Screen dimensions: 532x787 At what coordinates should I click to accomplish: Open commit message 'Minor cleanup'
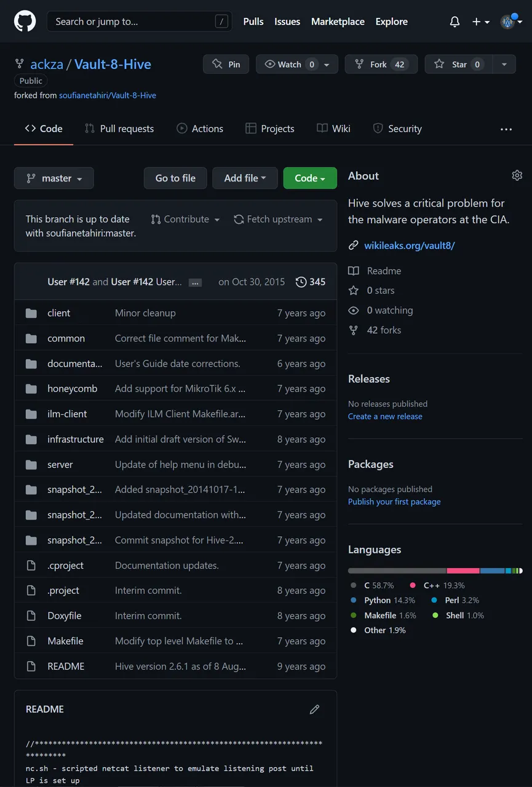click(x=145, y=313)
